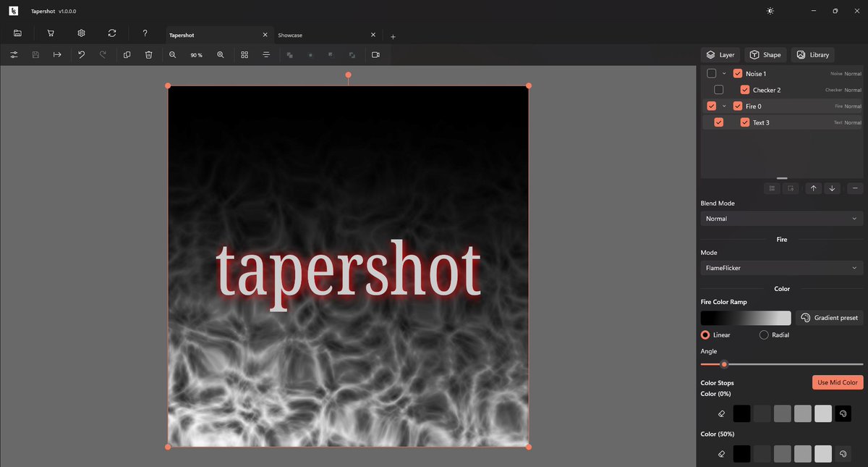Select the Radial gradient radio button

point(764,335)
